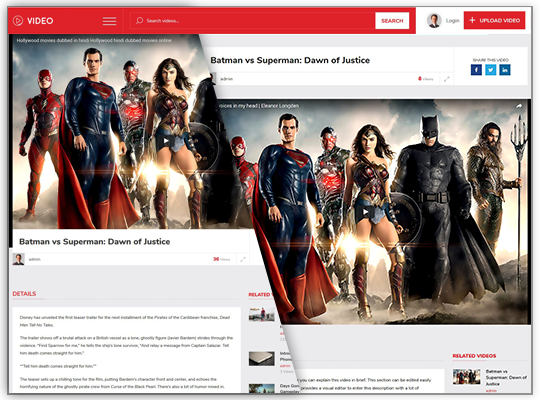Click the UPLOAD VIDEO button
This screenshot has height=400, width=541.
494,20
